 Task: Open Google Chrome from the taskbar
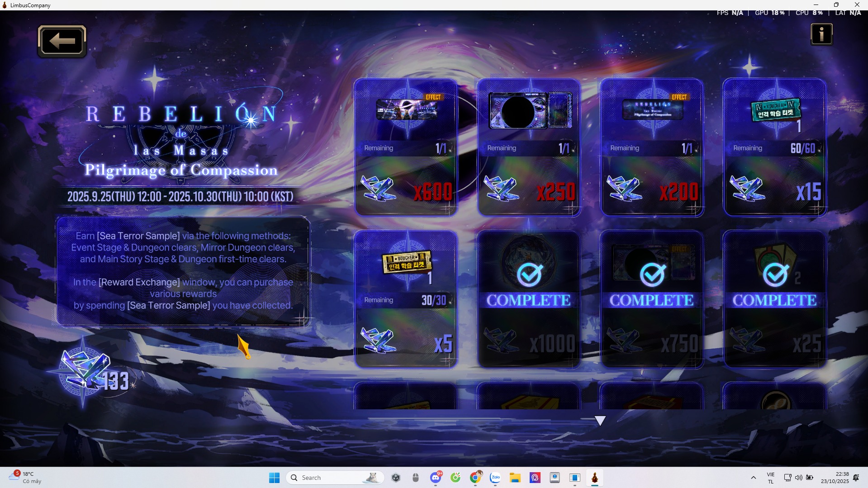(475, 478)
